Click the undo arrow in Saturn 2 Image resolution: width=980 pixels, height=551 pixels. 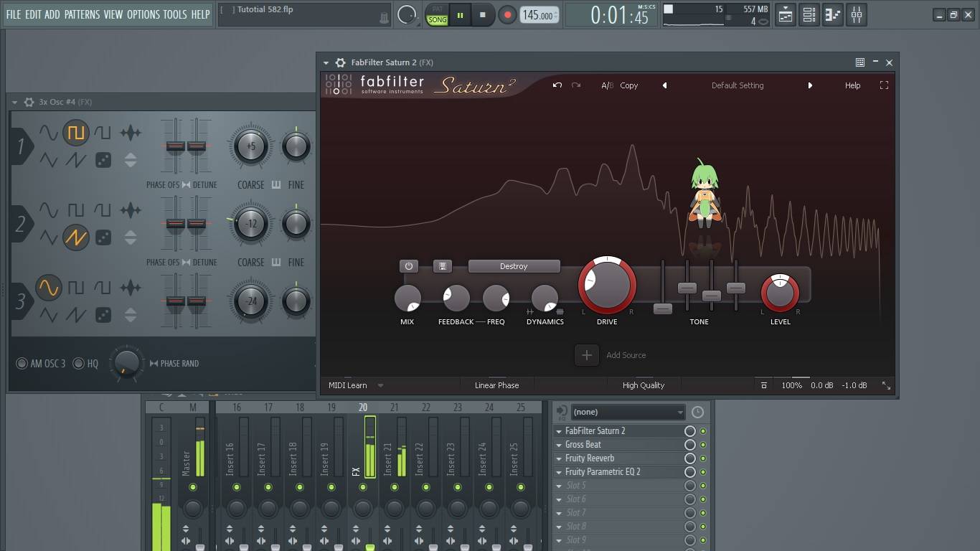pyautogui.click(x=557, y=85)
